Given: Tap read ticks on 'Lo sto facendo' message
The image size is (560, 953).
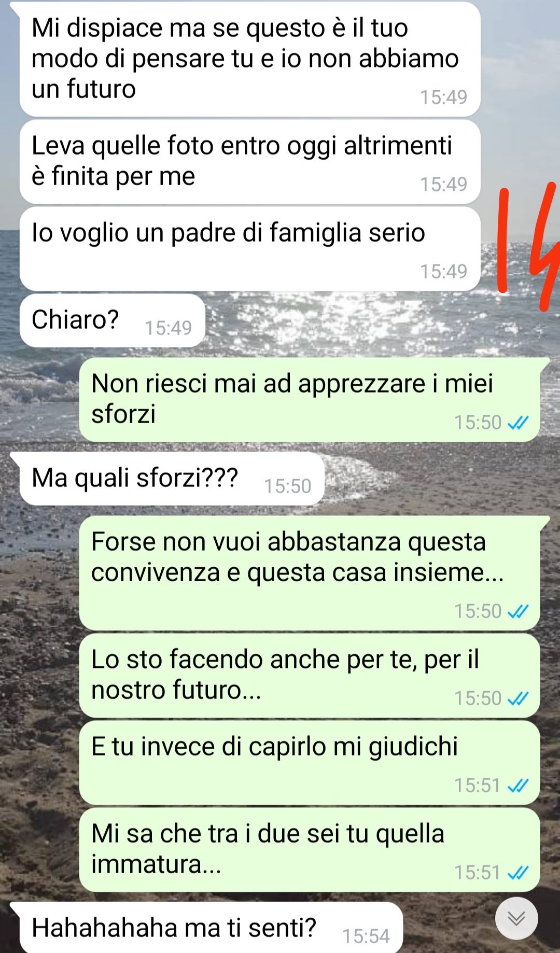Looking at the screenshot, I should (517, 698).
